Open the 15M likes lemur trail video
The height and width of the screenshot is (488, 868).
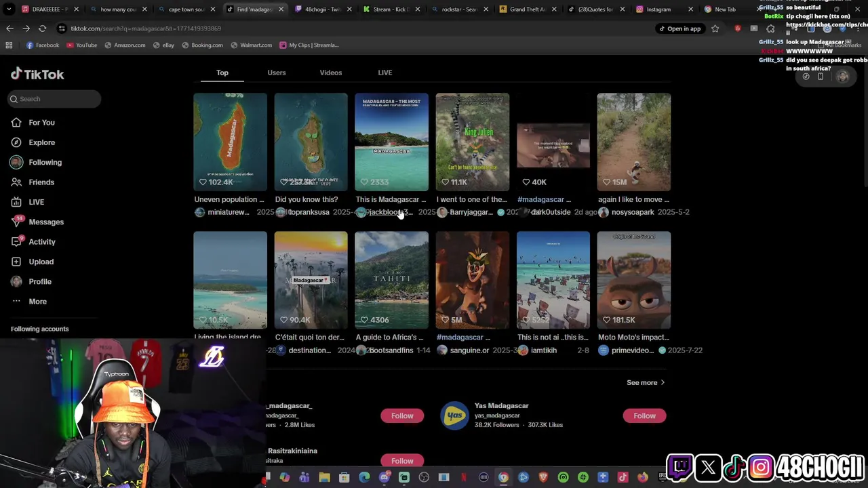pyautogui.click(x=633, y=142)
